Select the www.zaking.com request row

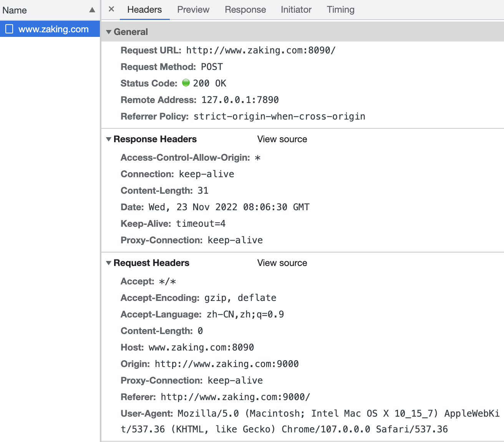pyautogui.click(x=50, y=29)
